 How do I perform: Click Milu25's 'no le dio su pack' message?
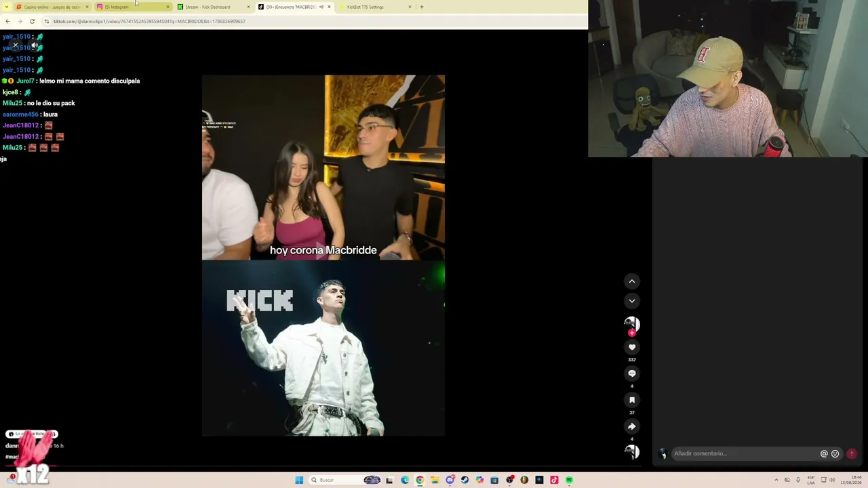39,103
